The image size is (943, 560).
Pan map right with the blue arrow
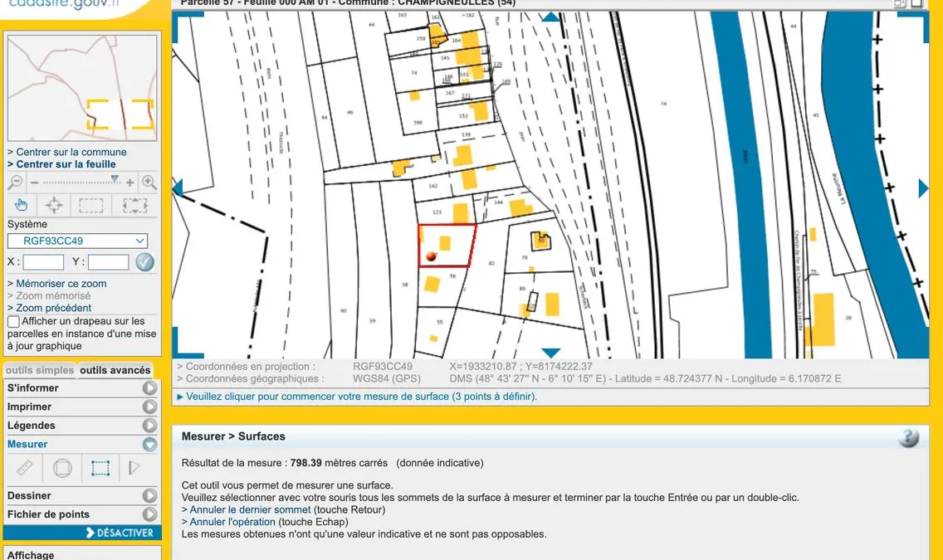click(x=923, y=188)
